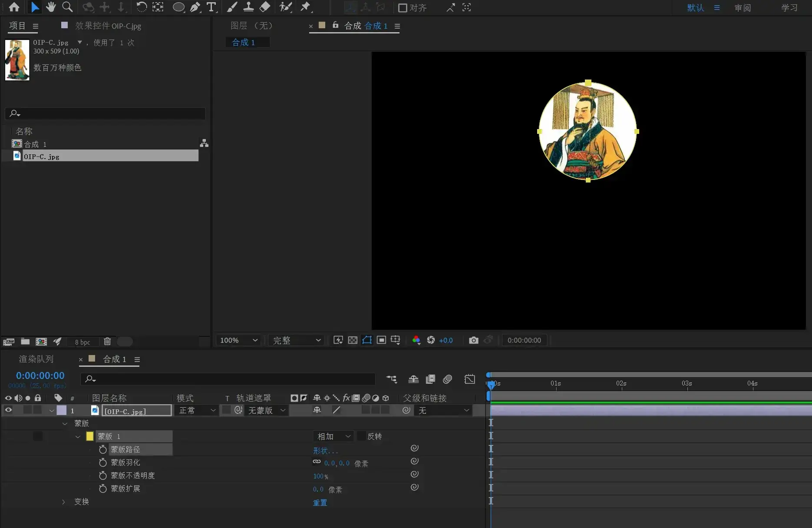This screenshot has height=528, width=812.
Task: Create a new composition from project panel
Action: point(41,342)
